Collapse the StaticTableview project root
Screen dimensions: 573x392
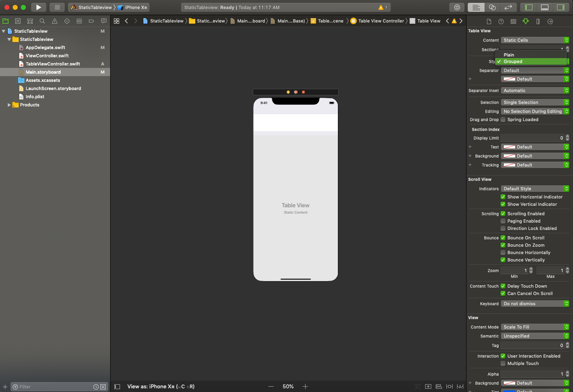pos(4,31)
